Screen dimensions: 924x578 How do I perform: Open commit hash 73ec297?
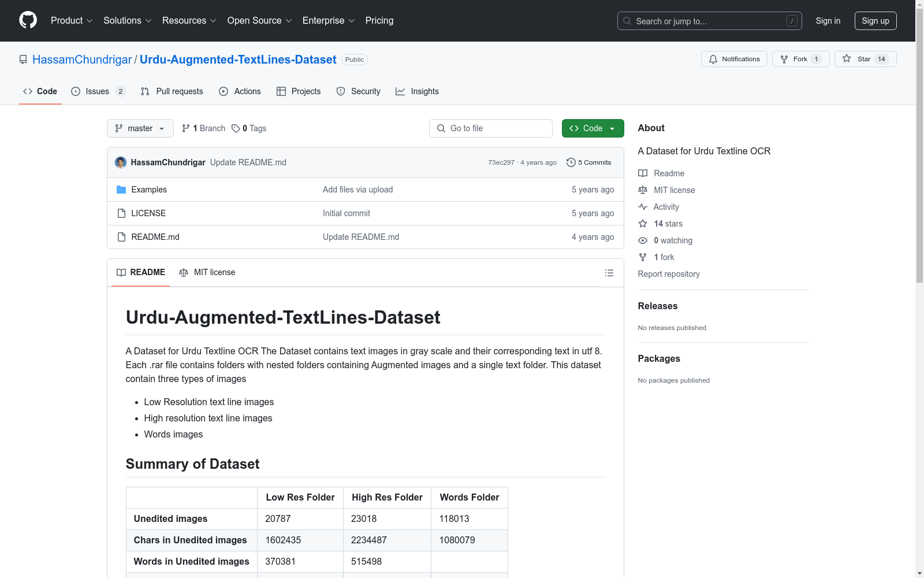tap(501, 162)
